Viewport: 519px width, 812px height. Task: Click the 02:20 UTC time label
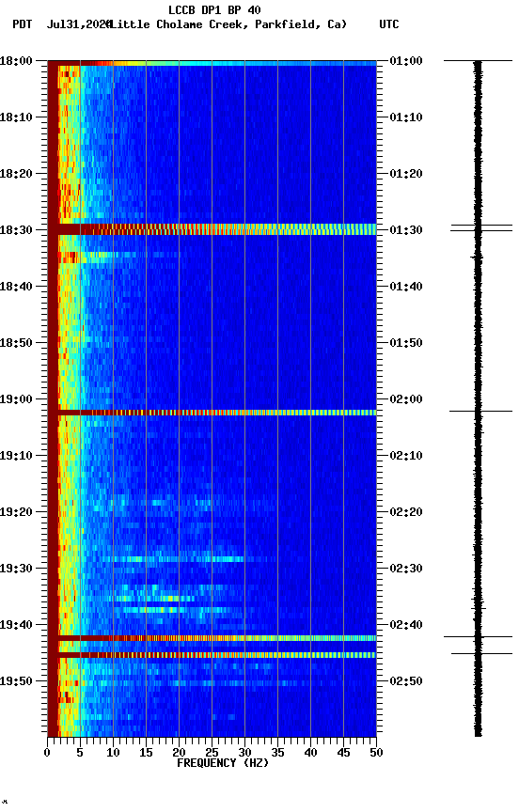coord(406,513)
